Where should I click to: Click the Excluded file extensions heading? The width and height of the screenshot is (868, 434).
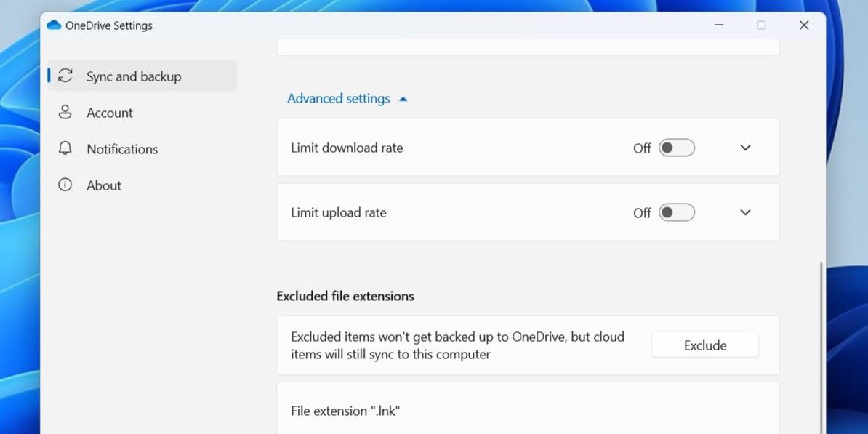[345, 296]
